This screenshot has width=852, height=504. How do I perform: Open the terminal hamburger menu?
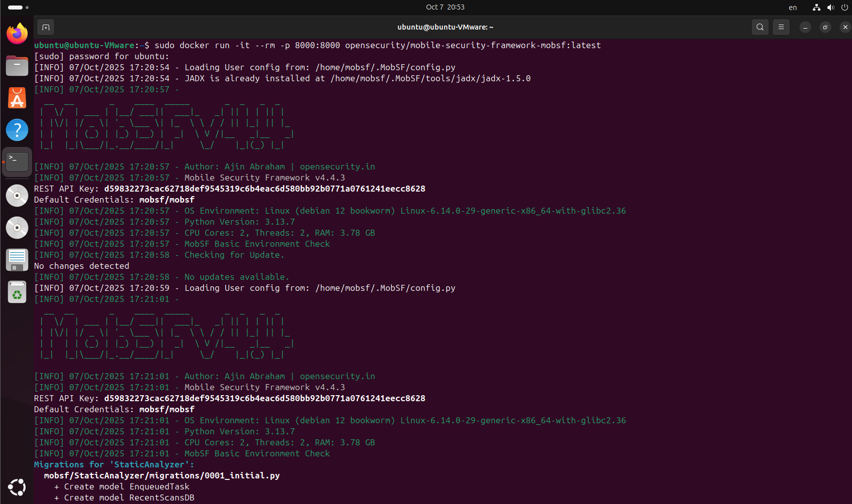click(781, 27)
